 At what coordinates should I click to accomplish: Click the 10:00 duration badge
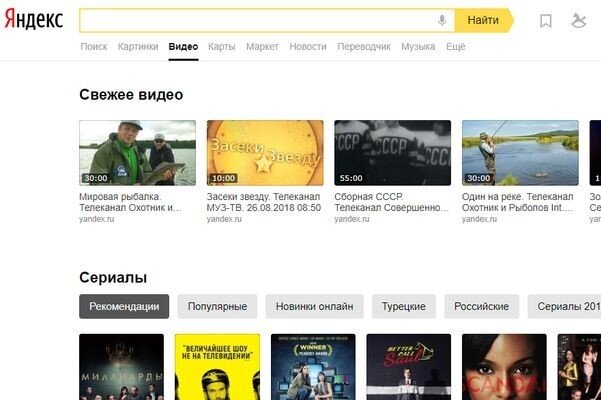coord(223,178)
